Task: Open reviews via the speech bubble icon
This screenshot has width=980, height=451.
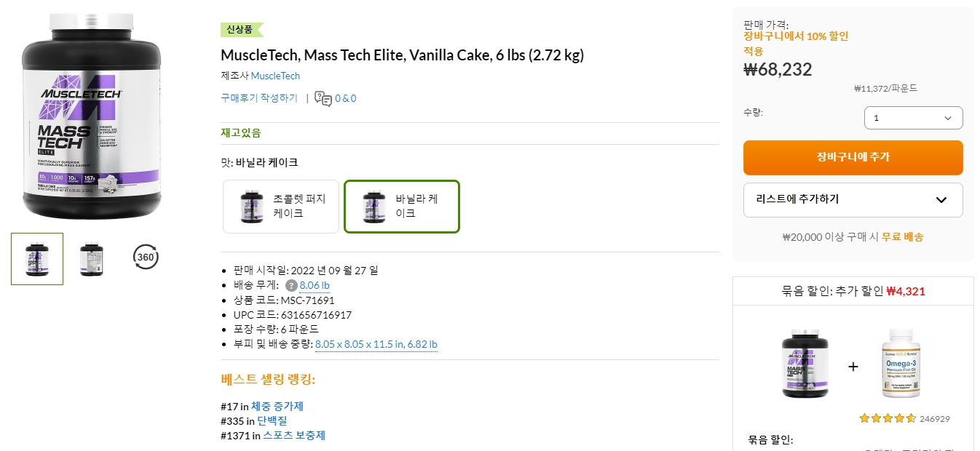Action: pos(323,97)
